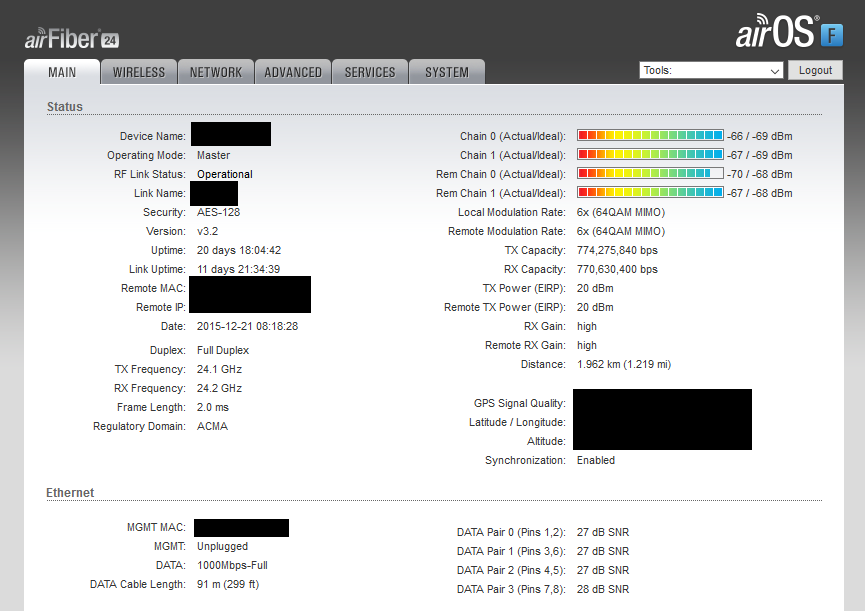
Task: Select the DATA value 1000Mbps-Full
Action: [x=232, y=566]
